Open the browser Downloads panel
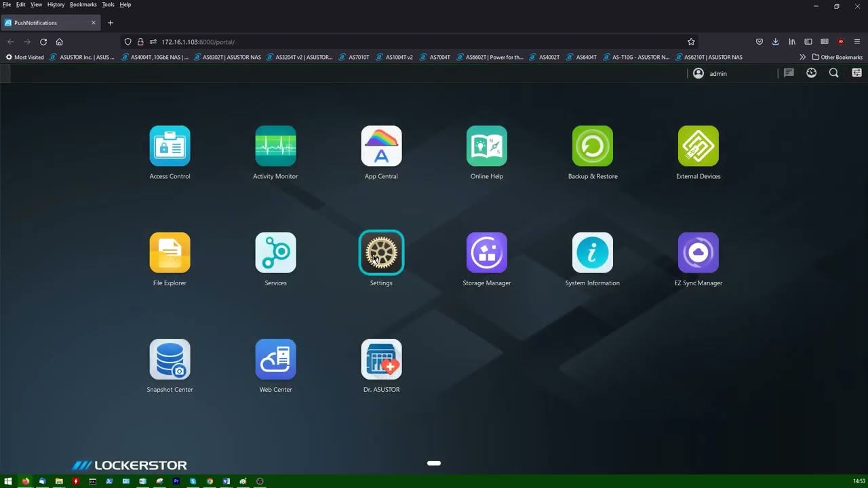The height and width of the screenshot is (488, 868). (776, 41)
